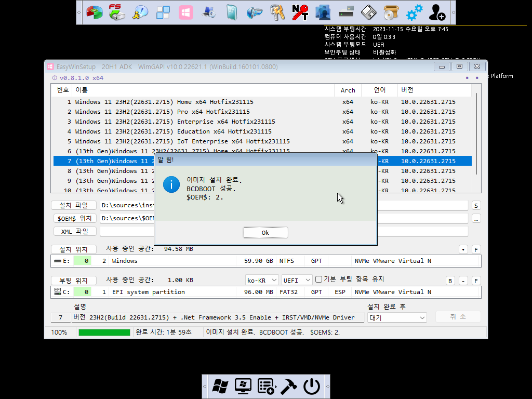Sort by the 번호 column header
The image size is (532, 399).
(x=63, y=90)
